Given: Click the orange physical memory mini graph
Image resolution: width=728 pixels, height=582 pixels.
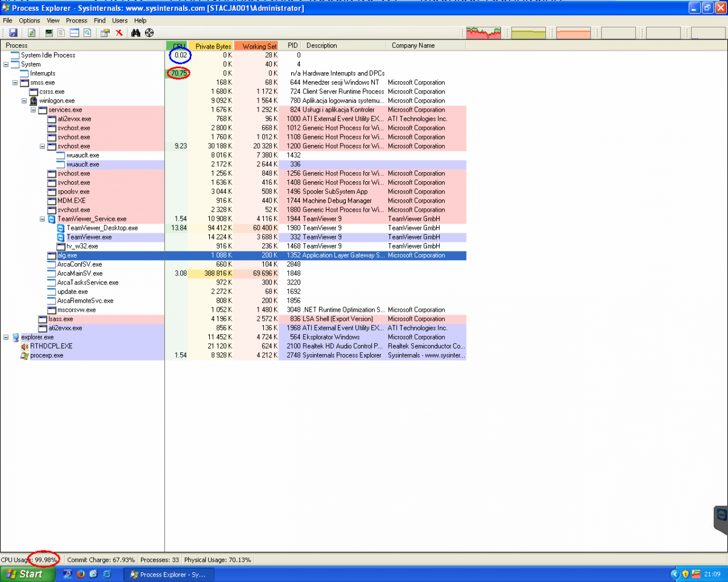Looking at the screenshot, I should [x=573, y=33].
